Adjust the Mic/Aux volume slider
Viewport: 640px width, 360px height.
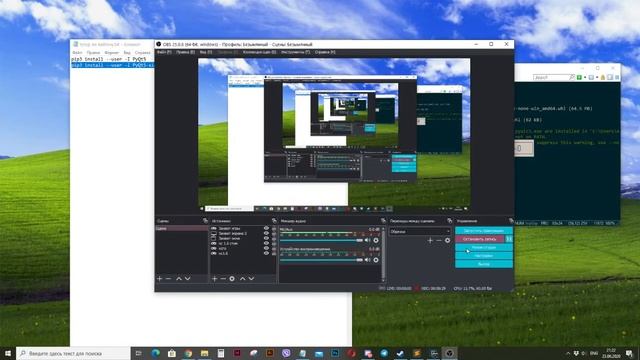[321, 240]
